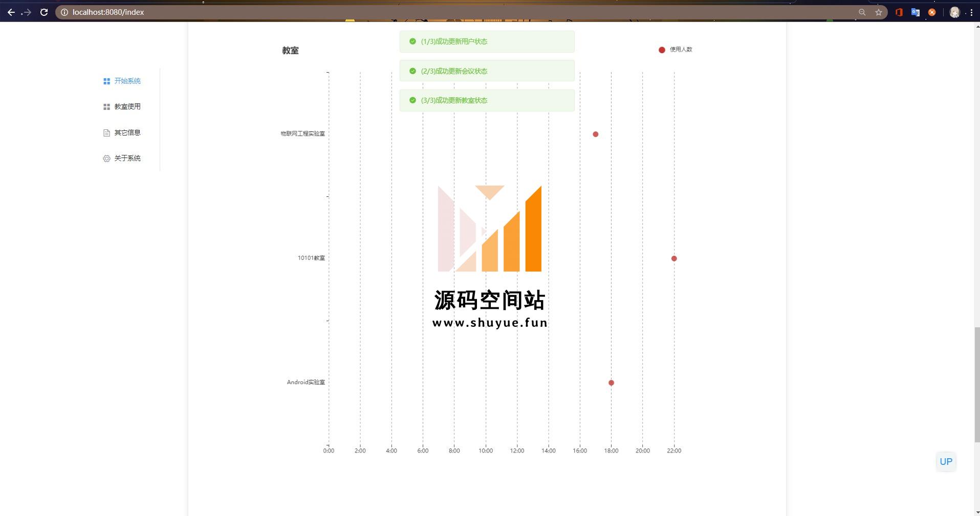
Task: Click the gear icon beside 关于系统
Action: [106, 159]
